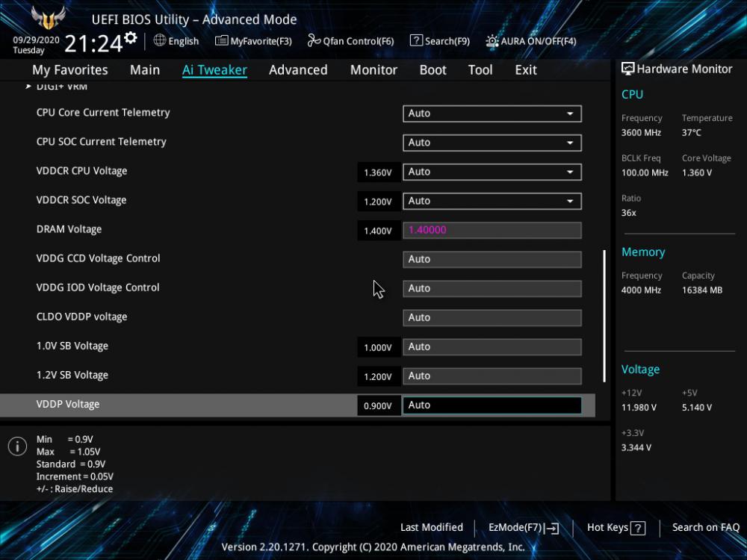Image resolution: width=747 pixels, height=560 pixels.
Task: Click the 1.2V SB Voltage field
Action: [x=492, y=376]
